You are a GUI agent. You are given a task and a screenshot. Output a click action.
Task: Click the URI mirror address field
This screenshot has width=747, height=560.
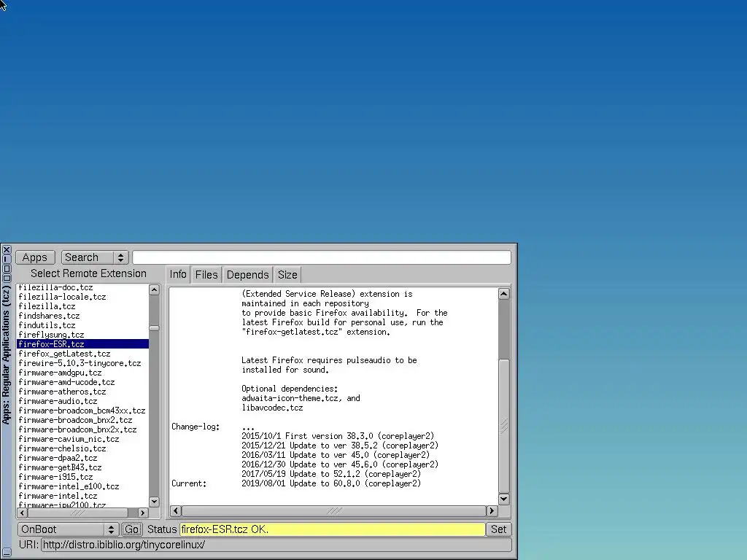(276, 545)
